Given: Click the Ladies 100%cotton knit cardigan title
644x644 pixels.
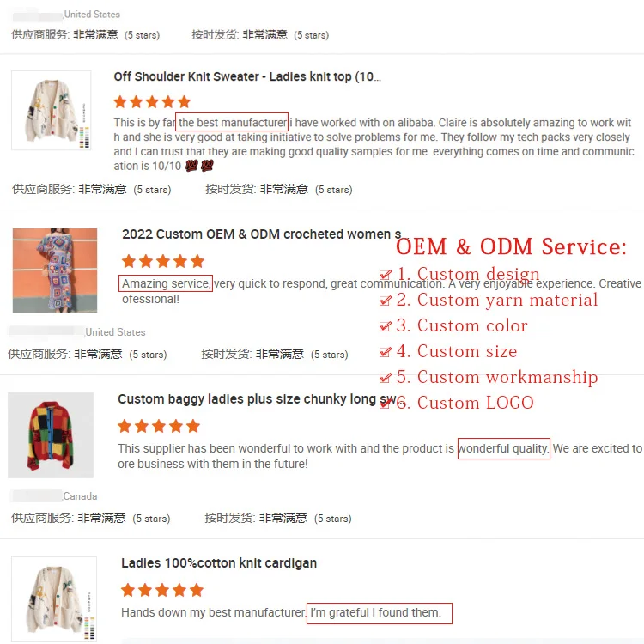Looking at the screenshot, I should tap(219, 562).
